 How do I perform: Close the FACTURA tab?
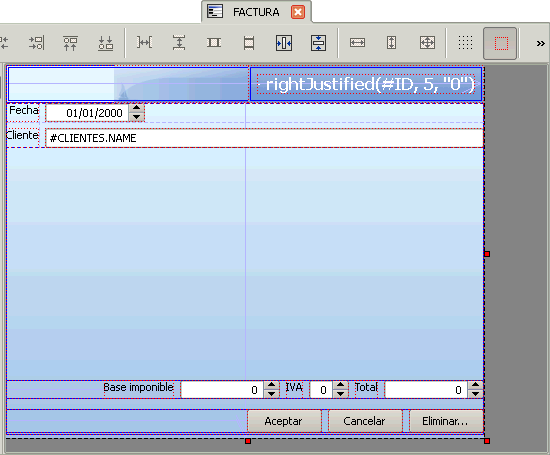(298, 12)
